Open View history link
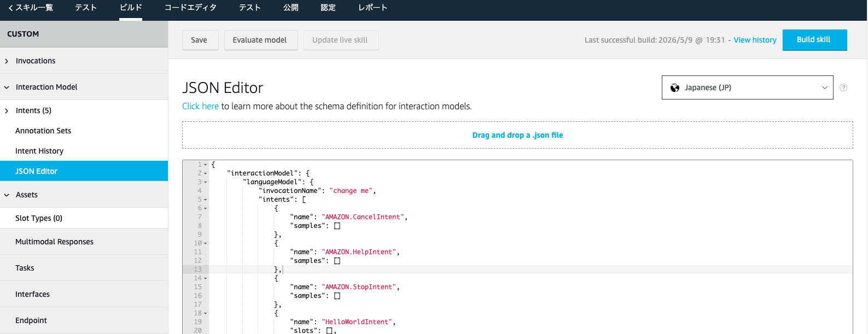This screenshot has width=868, height=334. (x=755, y=40)
